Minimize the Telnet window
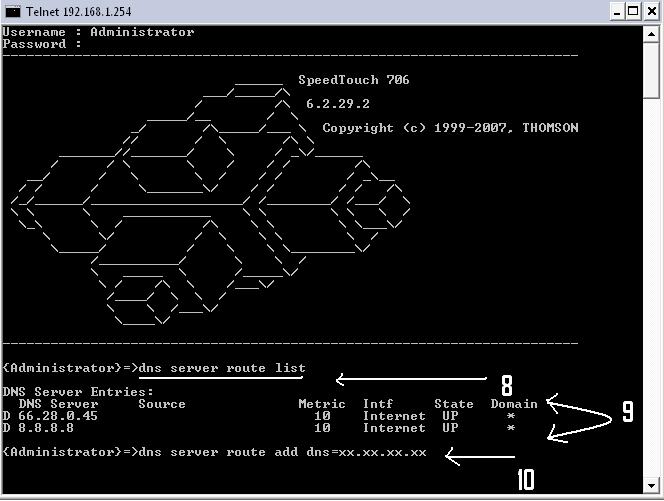This screenshot has height=501, width=664. 617,11
